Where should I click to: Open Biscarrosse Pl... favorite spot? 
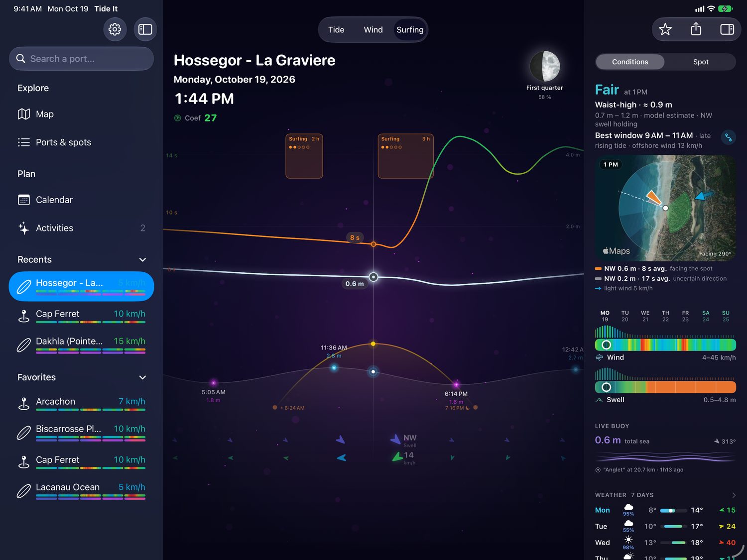pyautogui.click(x=81, y=432)
